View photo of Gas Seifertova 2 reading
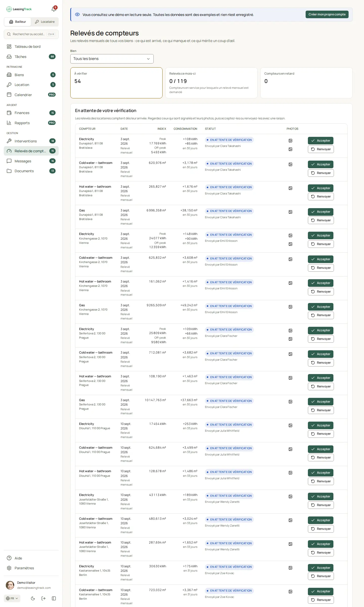Screen dimensions: 364x607 (290, 402)
